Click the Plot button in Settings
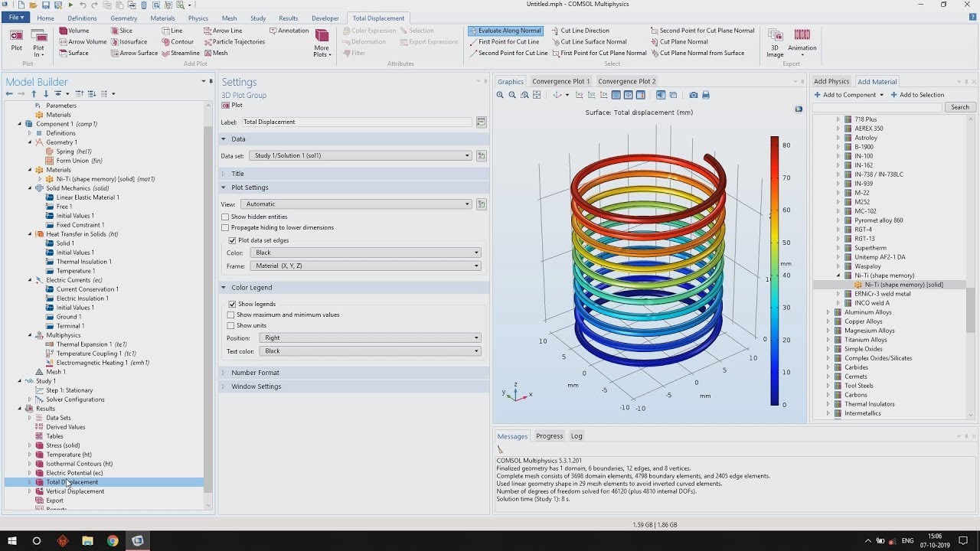Image resolution: width=980 pixels, height=551 pixels. tap(232, 105)
